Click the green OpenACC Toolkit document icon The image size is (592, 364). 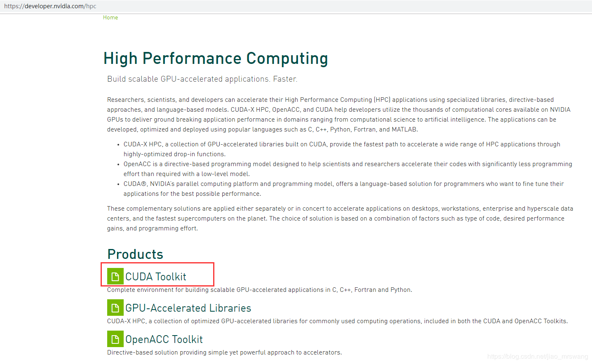click(115, 339)
